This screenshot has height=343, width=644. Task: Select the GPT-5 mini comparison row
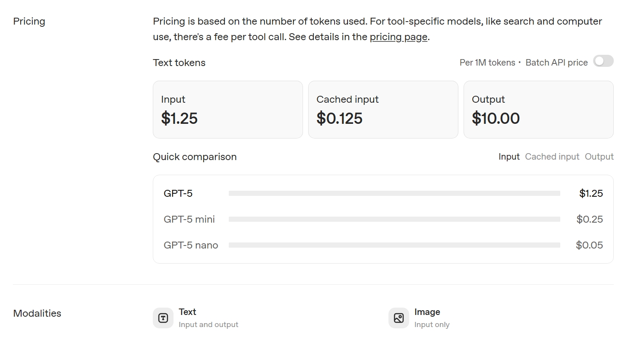click(189, 219)
